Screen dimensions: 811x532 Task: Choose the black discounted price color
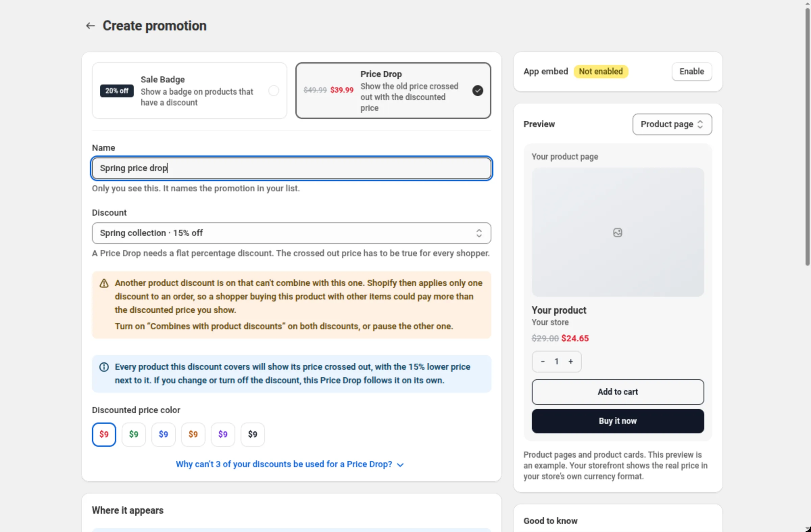[252, 435]
